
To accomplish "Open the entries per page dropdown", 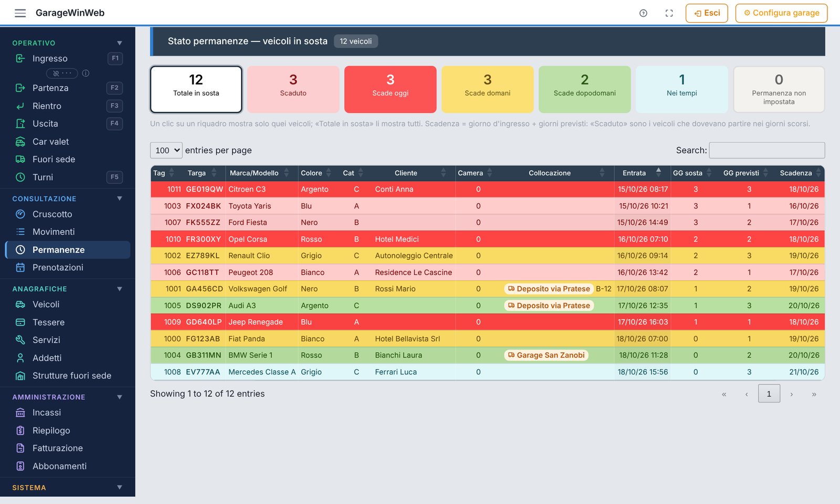I will pos(166,150).
